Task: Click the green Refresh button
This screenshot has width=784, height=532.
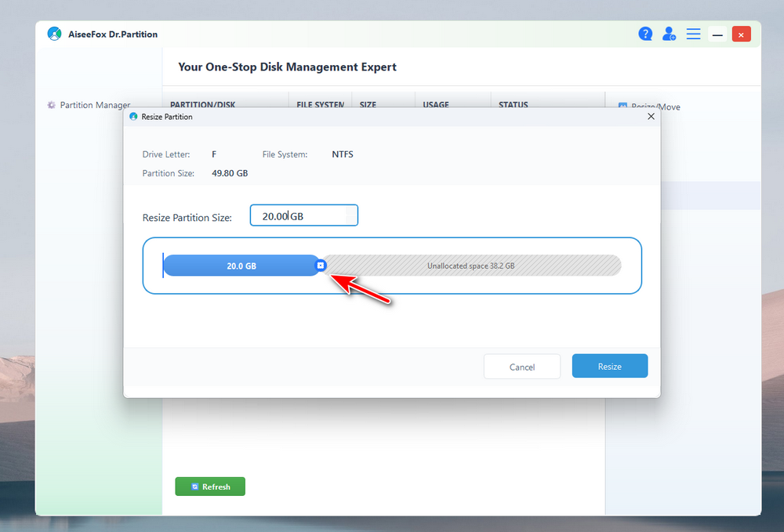Action: pyautogui.click(x=209, y=487)
